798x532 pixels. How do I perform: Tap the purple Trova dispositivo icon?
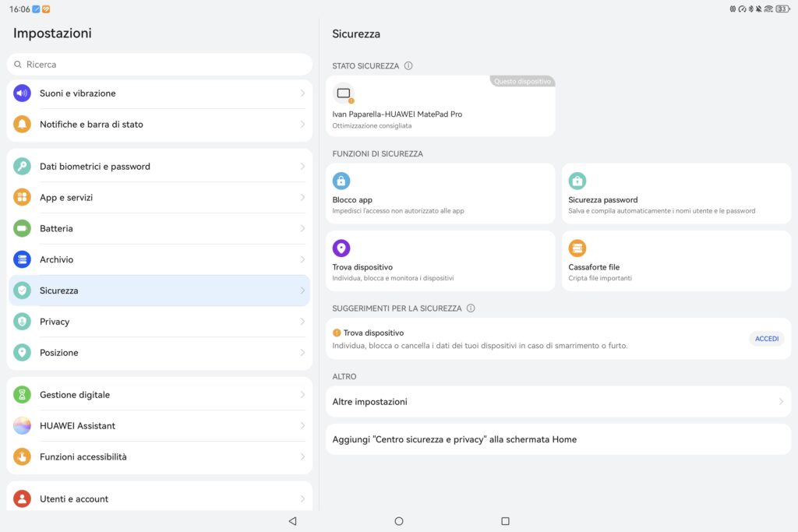click(341, 248)
